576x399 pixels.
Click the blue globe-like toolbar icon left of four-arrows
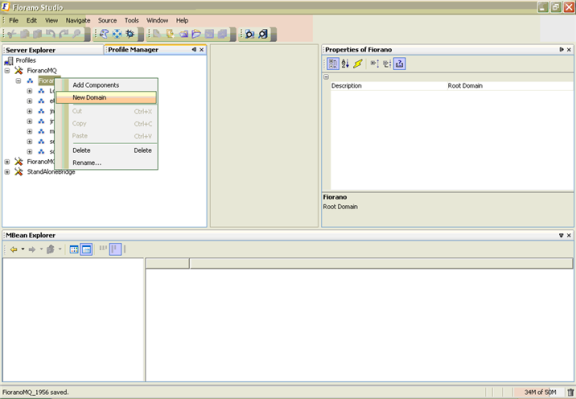104,34
